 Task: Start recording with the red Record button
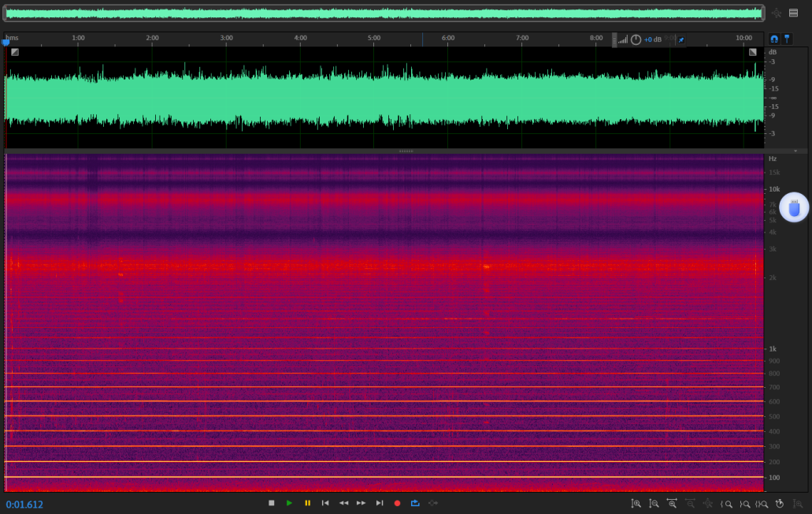point(397,503)
